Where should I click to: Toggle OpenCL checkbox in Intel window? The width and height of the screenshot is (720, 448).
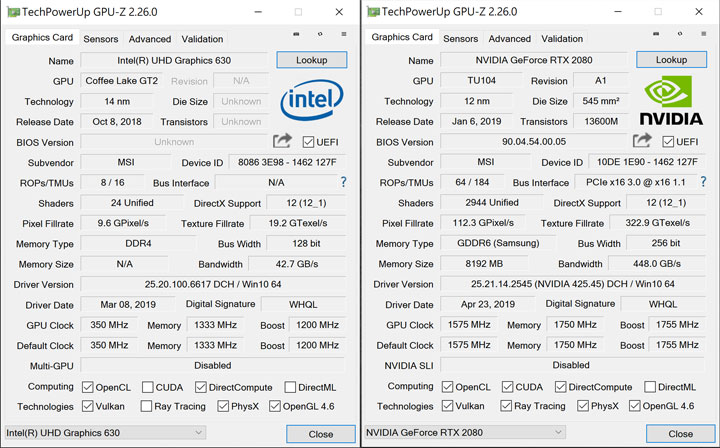click(88, 387)
